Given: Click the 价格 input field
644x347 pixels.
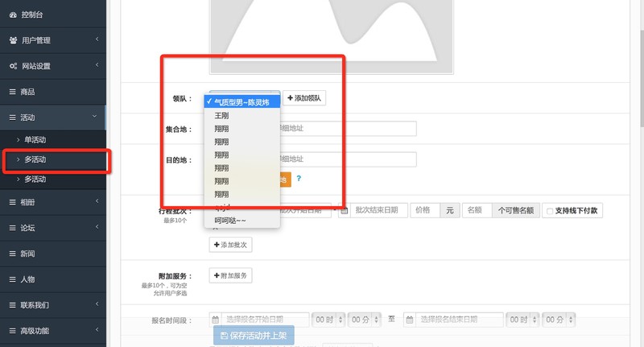Looking at the screenshot, I should 425,210.
